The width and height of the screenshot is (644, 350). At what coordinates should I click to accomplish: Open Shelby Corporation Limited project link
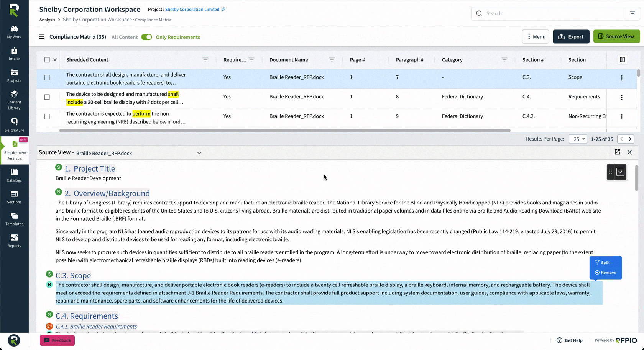192,9
